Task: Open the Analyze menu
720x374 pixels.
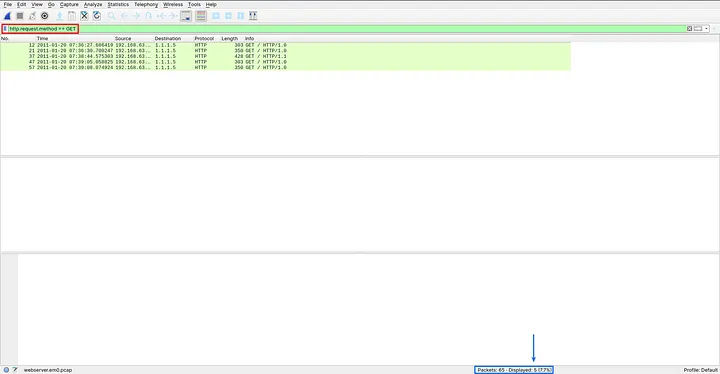Action: click(93, 5)
